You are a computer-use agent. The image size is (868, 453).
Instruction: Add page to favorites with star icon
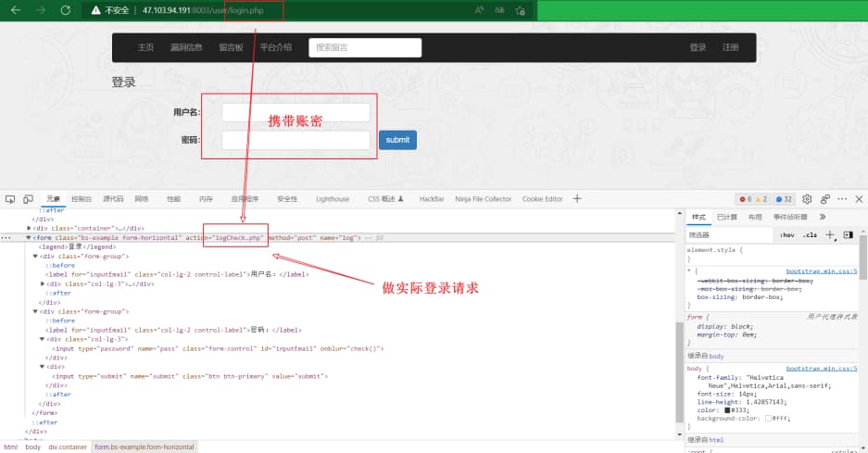tap(520, 10)
